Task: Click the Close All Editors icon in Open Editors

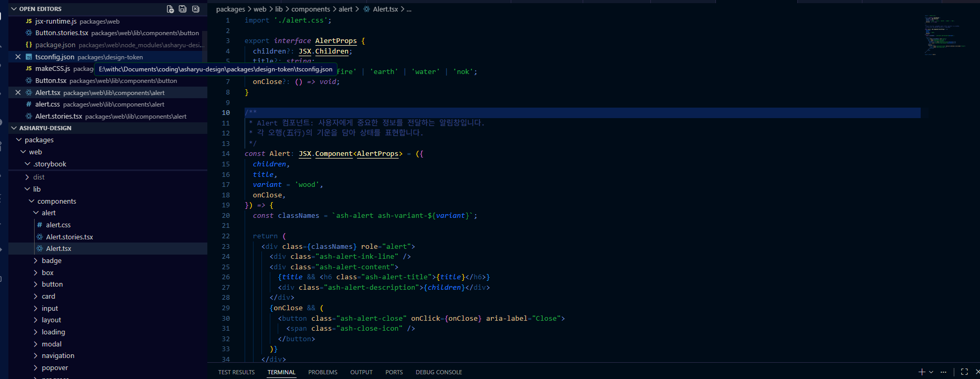Action: point(195,9)
